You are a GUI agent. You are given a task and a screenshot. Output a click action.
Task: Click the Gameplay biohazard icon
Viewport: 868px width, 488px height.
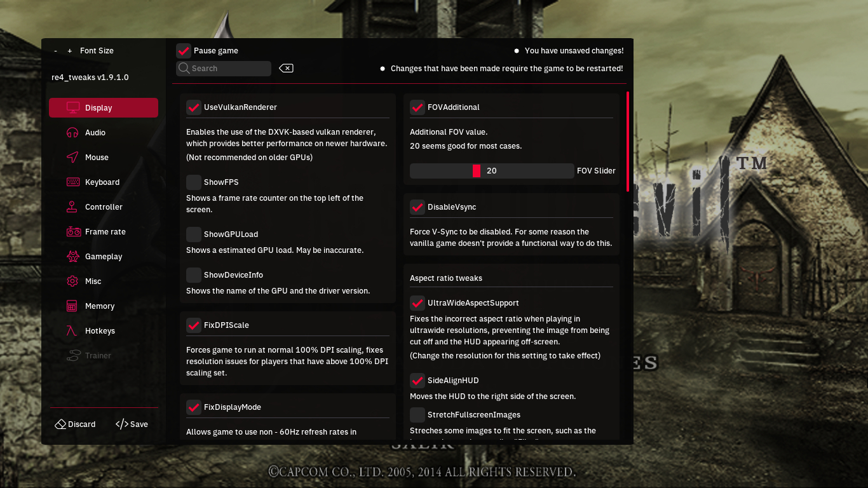pos(73,256)
